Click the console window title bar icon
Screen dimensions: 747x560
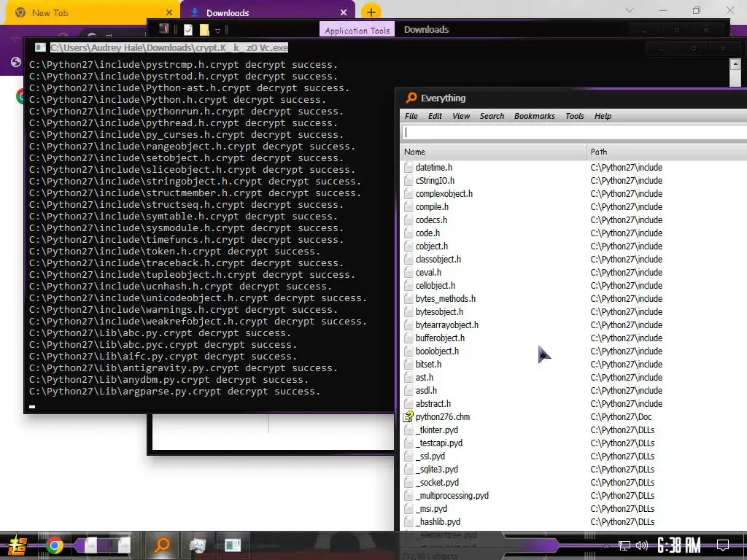[x=40, y=47]
